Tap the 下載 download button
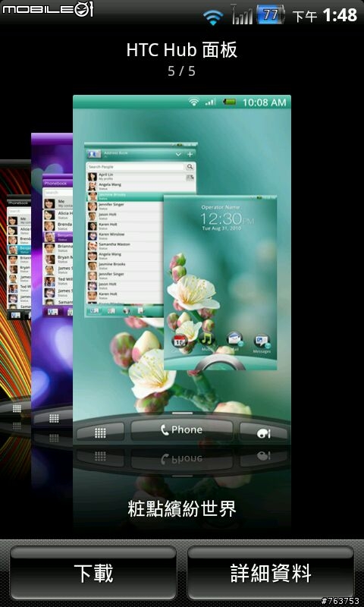364x607 pixels. coord(93,573)
